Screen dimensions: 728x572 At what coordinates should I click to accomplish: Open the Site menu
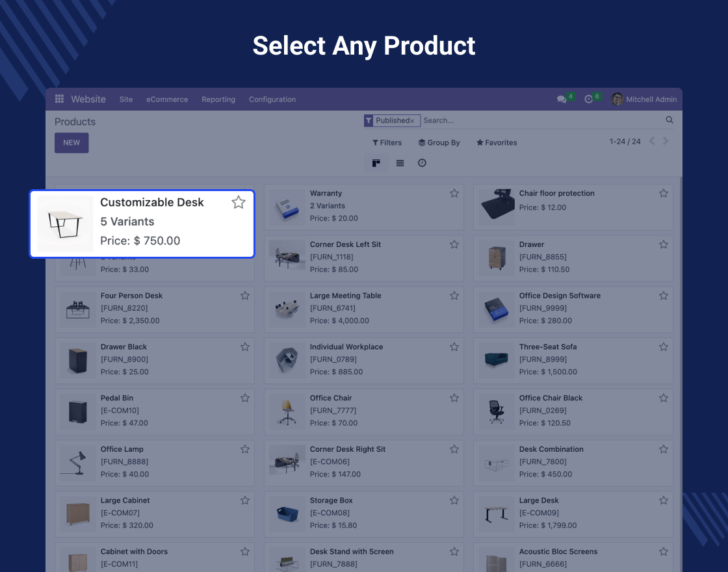click(x=126, y=99)
